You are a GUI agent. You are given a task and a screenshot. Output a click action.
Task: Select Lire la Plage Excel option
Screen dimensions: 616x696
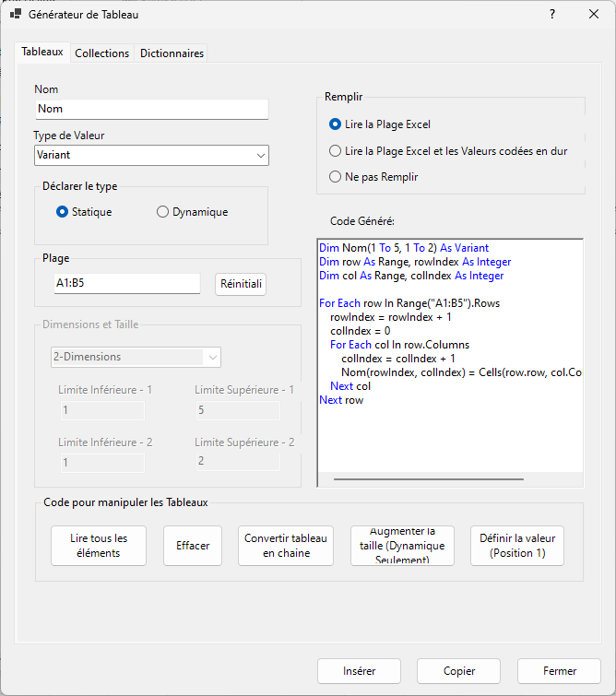pos(380,124)
